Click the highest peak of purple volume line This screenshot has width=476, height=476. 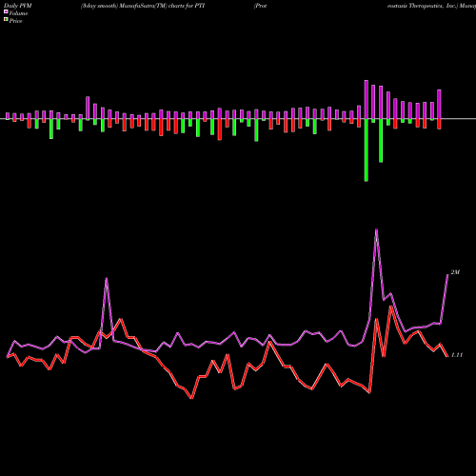[x=376, y=229]
